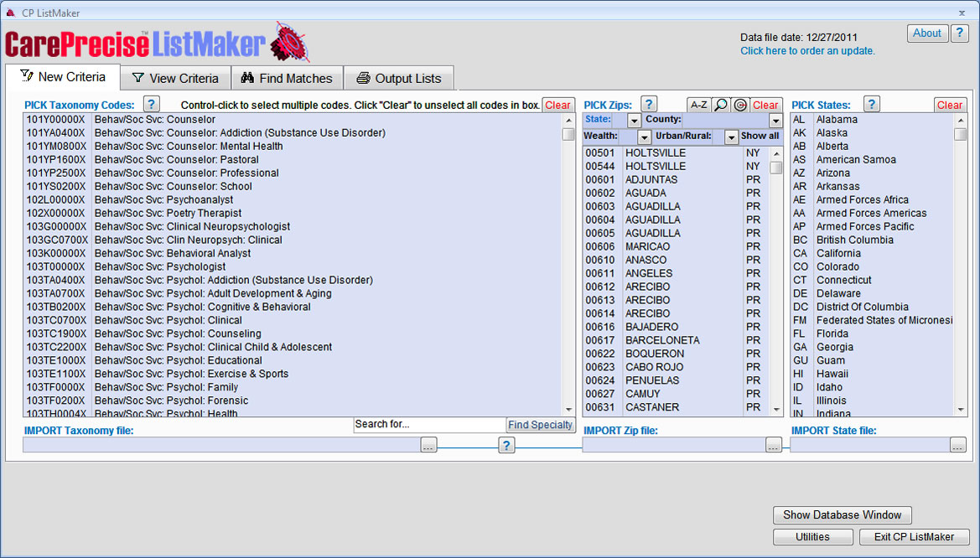This screenshot has height=558, width=980.
Task: Select California in the states list
Action: [873, 253]
